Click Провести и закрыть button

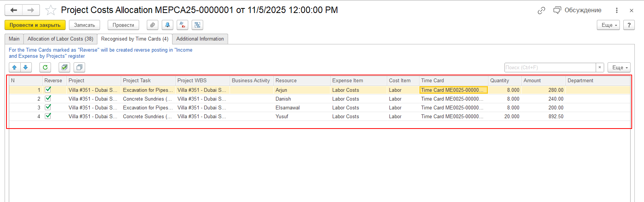pyautogui.click(x=35, y=25)
